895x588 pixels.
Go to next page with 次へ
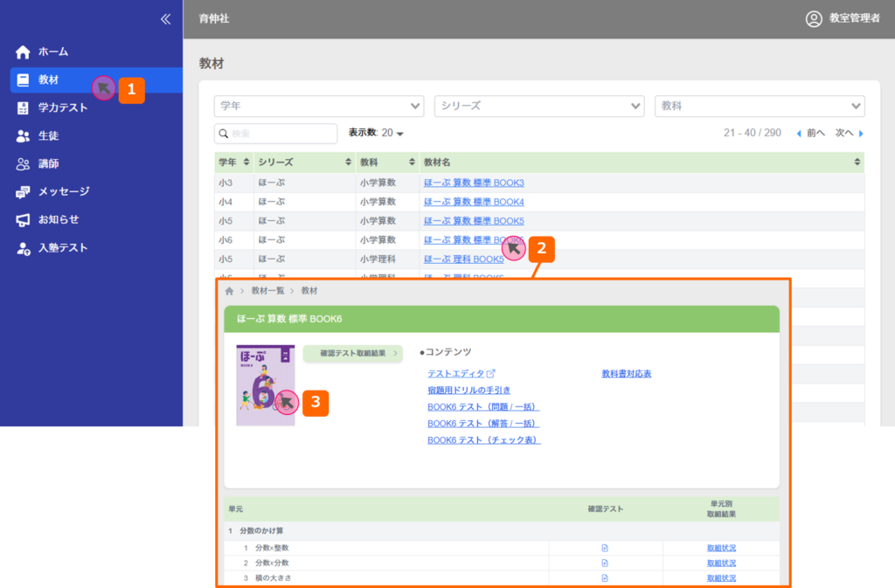pyautogui.click(x=849, y=133)
